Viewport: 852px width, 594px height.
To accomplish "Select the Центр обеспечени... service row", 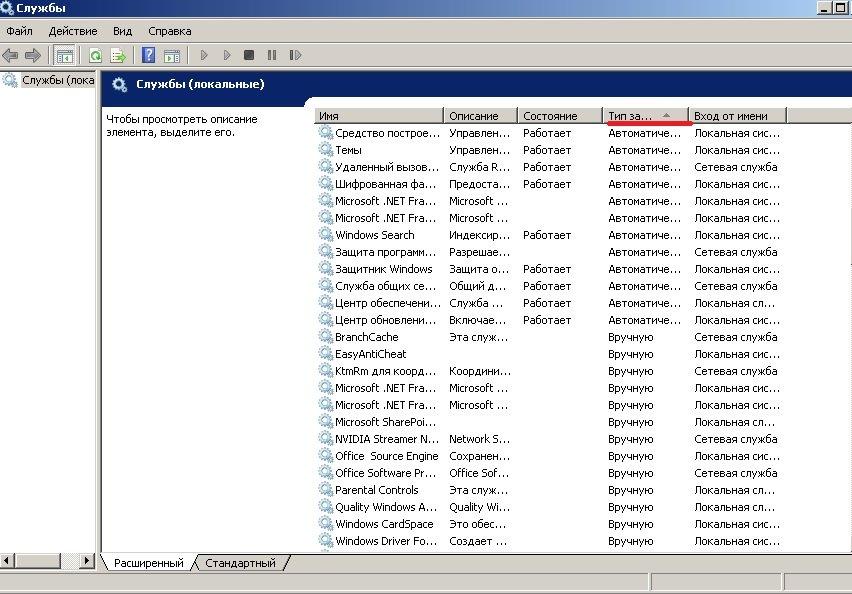I will point(549,303).
